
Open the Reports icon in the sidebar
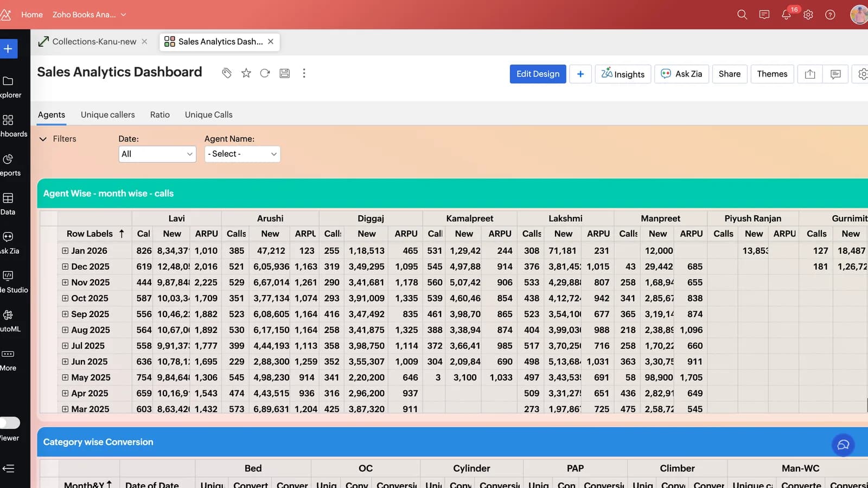[8, 159]
